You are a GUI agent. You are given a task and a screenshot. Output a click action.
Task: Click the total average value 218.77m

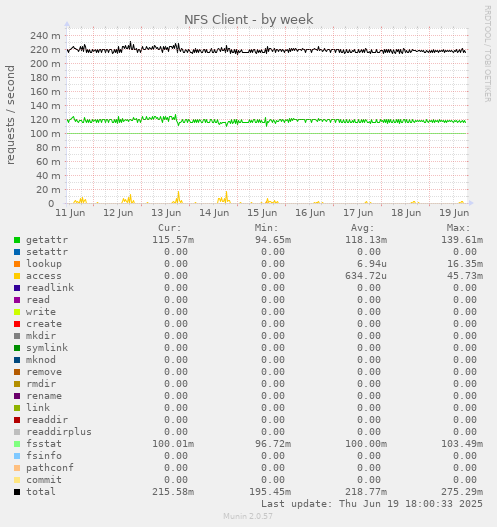pyautogui.click(x=366, y=492)
